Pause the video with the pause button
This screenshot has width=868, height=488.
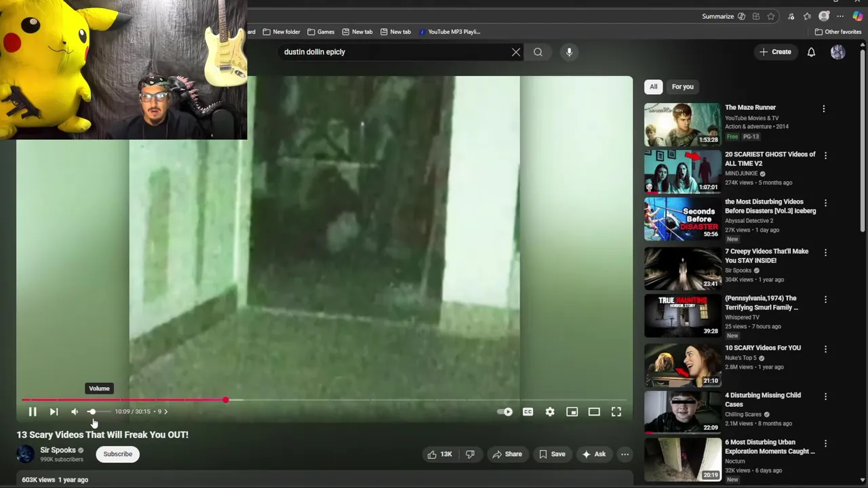pos(32,411)
